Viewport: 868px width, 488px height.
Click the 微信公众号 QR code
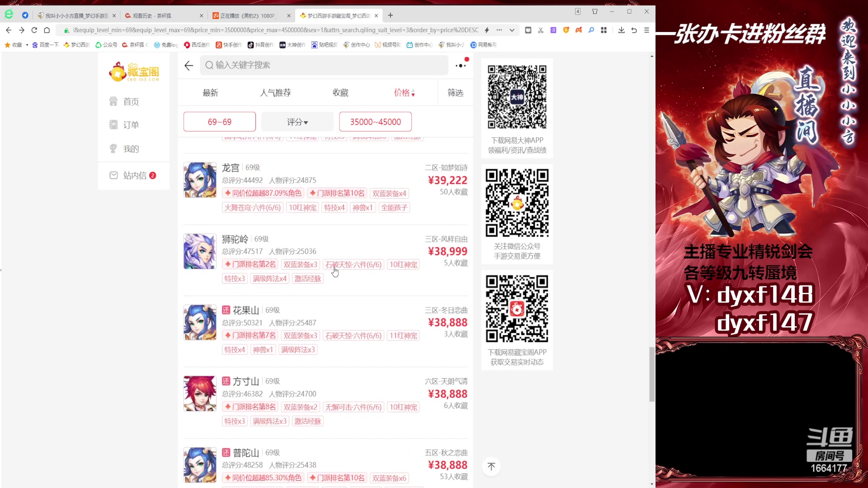pyautogui.click(x=517, y=203)
